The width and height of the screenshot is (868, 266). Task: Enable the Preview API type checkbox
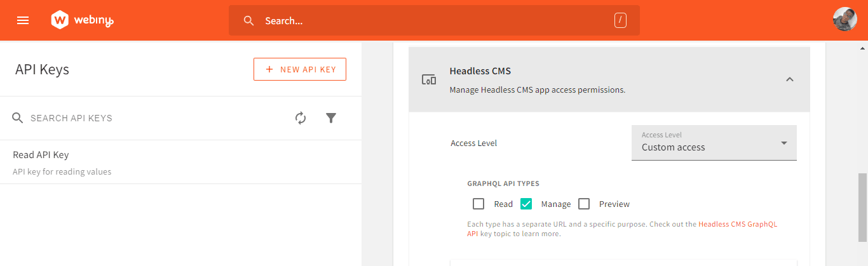tap(584, 204)
